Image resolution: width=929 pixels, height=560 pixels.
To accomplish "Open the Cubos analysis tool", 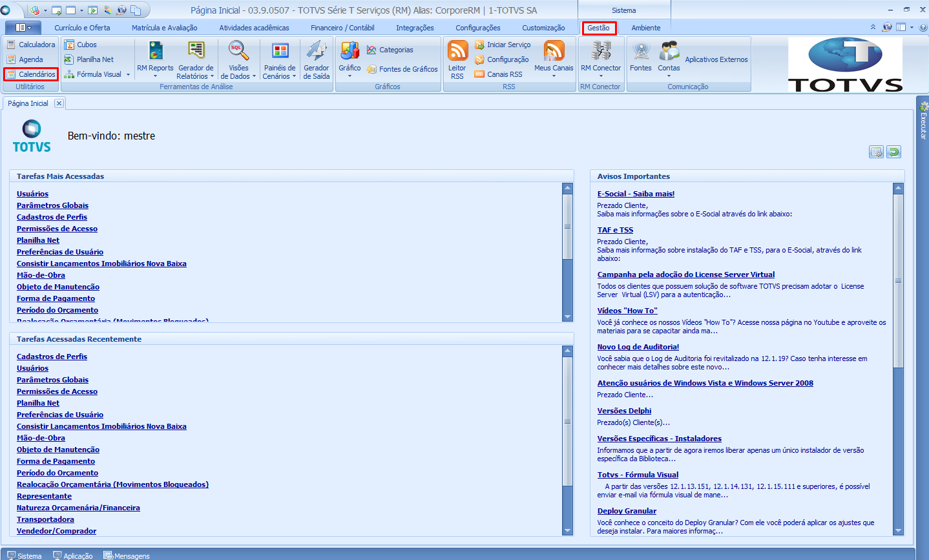I will [81, 45].
